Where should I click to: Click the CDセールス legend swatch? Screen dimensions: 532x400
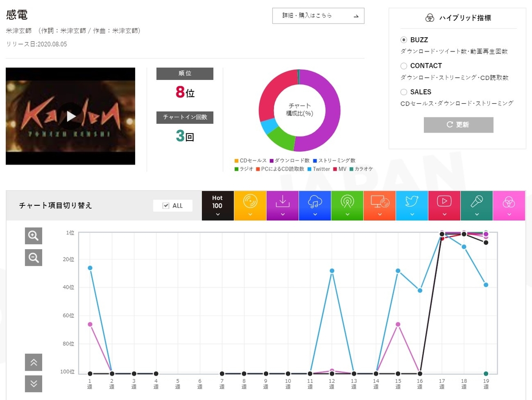click(236, 161)
